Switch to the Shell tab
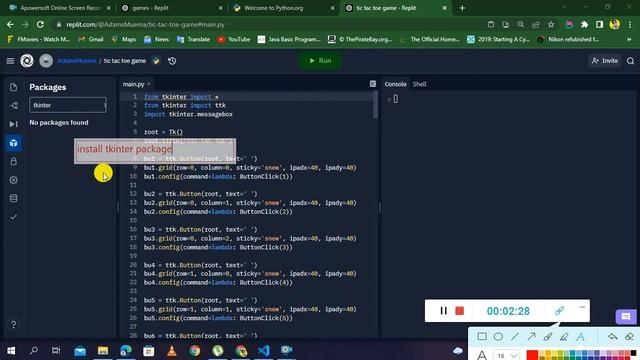Viewport: 640px width, 360px height. point(419,84)
